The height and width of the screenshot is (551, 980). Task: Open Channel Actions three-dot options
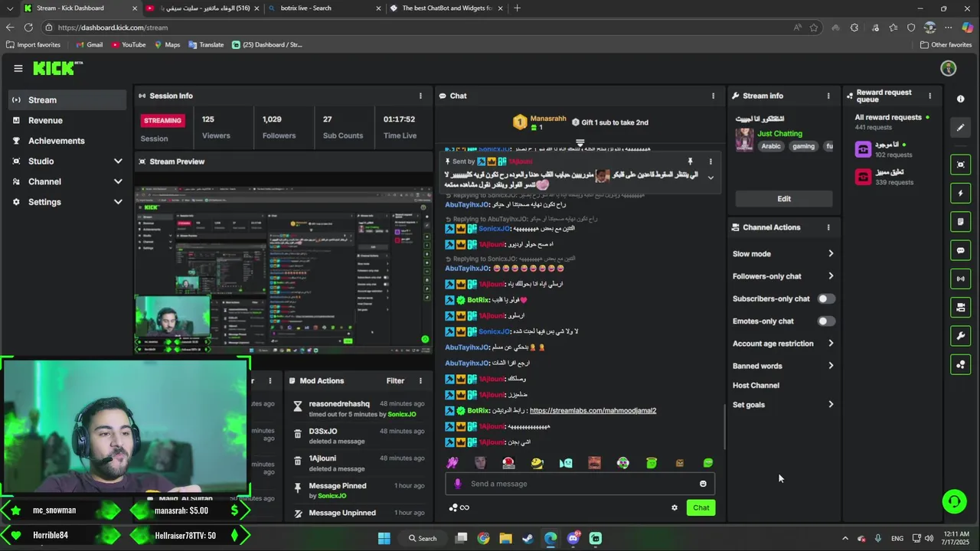coord(828,227)
